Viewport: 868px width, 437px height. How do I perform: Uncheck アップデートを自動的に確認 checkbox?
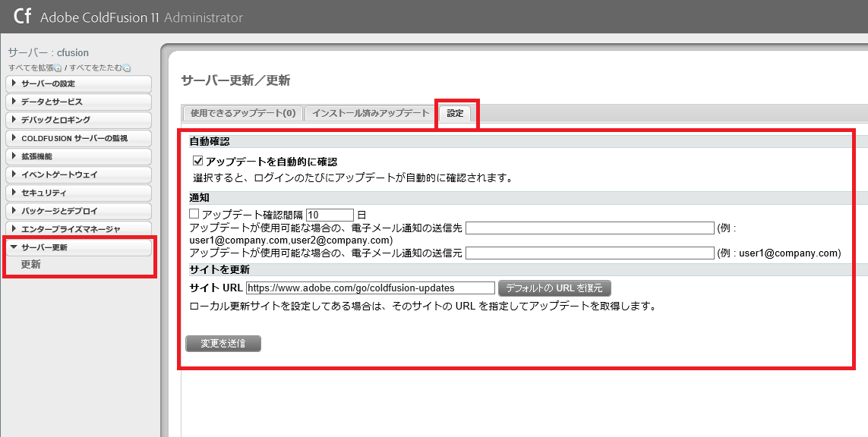pos(197,162)
